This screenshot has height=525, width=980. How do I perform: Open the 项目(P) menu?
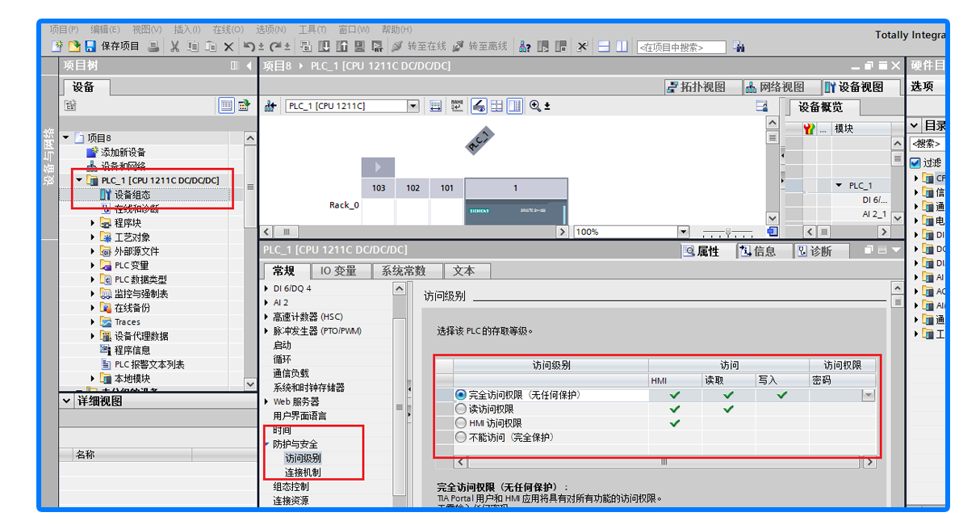click(64, 30)
